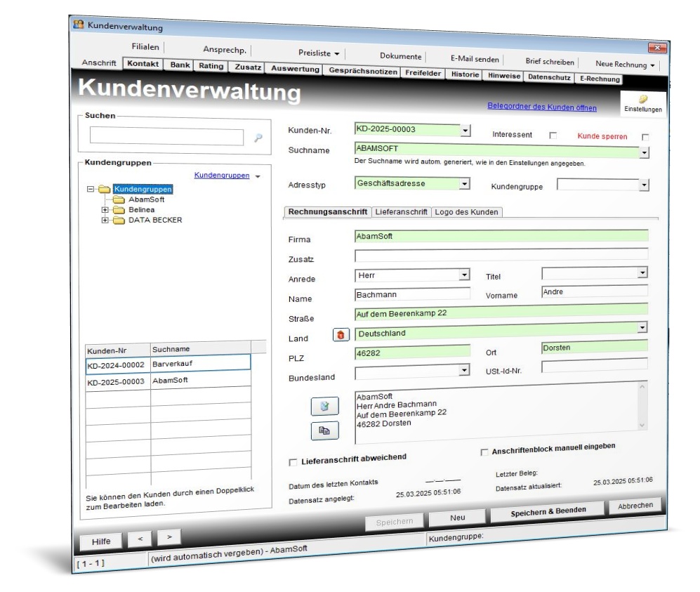
Task: Click Brief schreiben in the toolbar
Action: click(550, 62)
